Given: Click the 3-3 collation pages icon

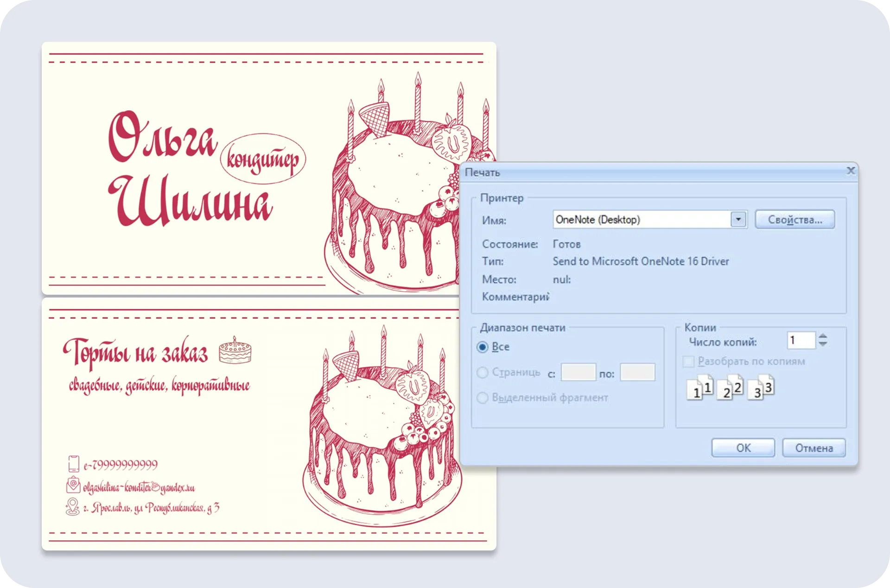Looking at the screenshot, I should [761, 388].
